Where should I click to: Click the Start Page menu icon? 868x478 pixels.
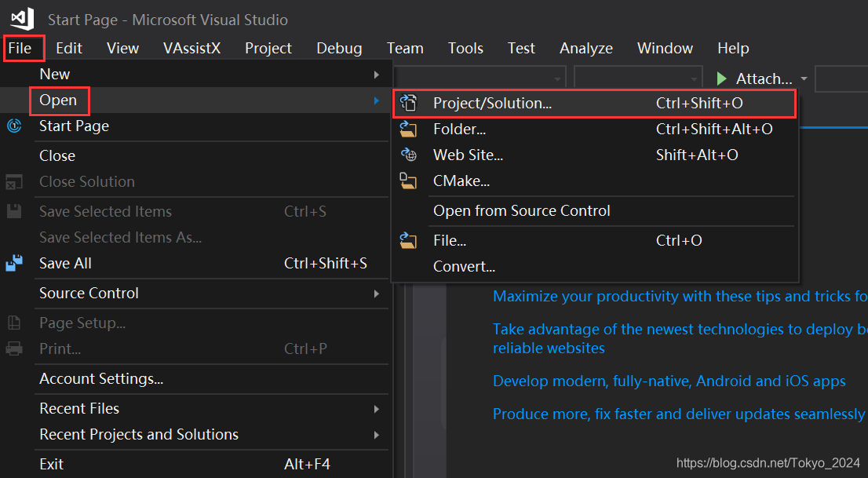14,126
